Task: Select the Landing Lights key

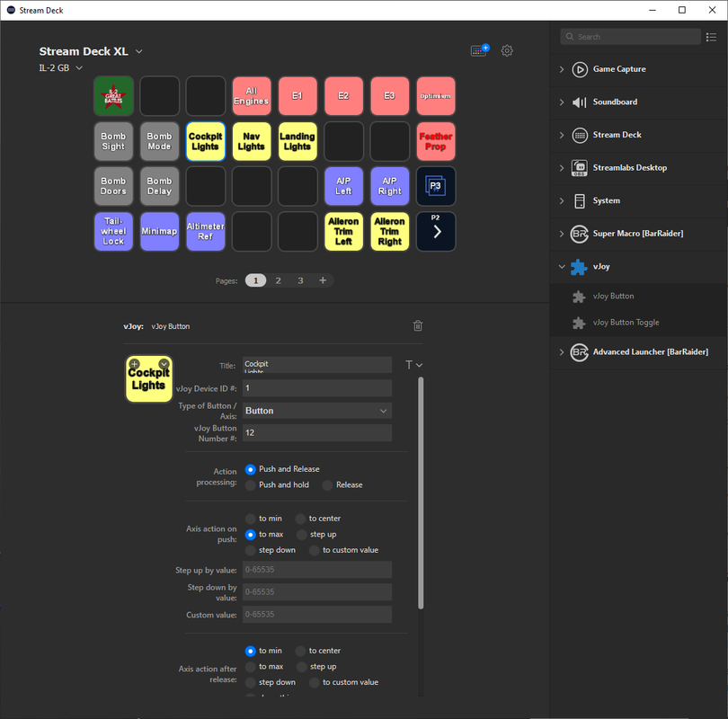Action: click(x=297, y=141)
